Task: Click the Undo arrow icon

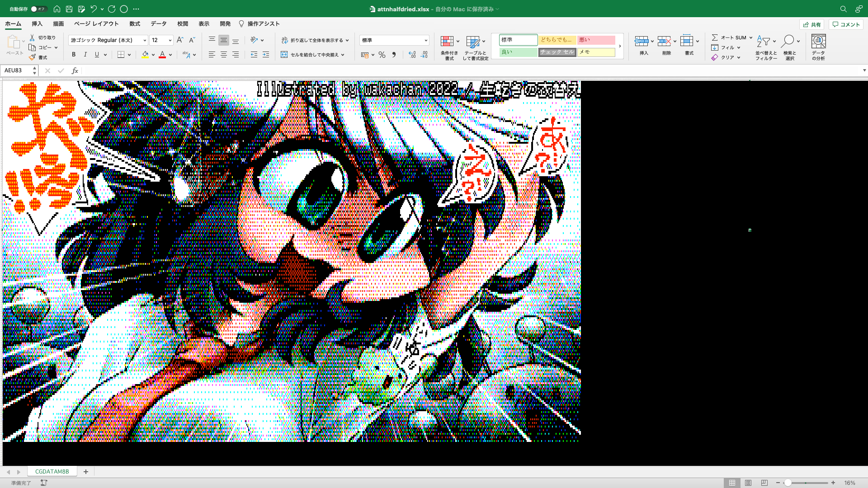Action: coord(94,9)
